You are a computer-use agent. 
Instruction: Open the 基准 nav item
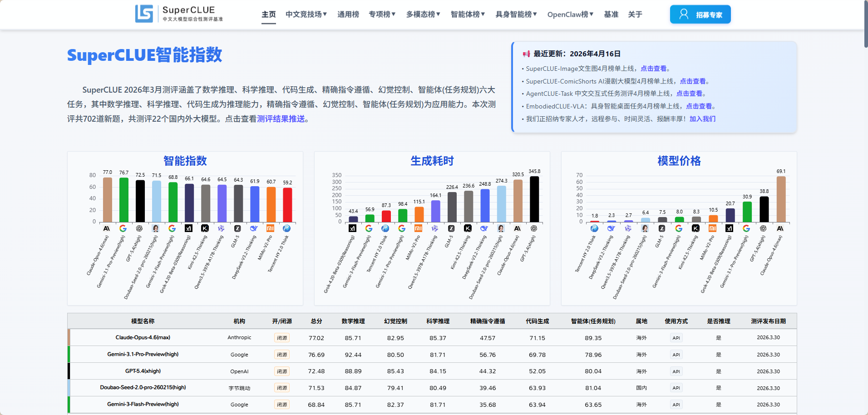(611, 15)
